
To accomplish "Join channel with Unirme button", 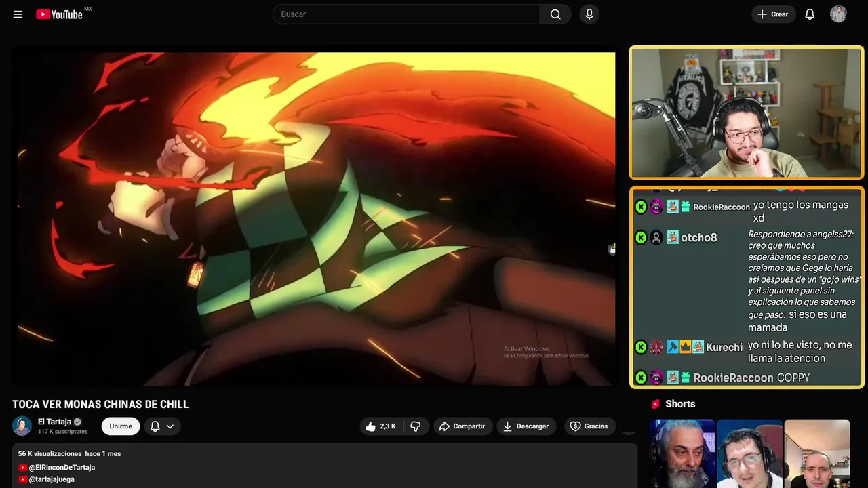I will tap(121, 426).
